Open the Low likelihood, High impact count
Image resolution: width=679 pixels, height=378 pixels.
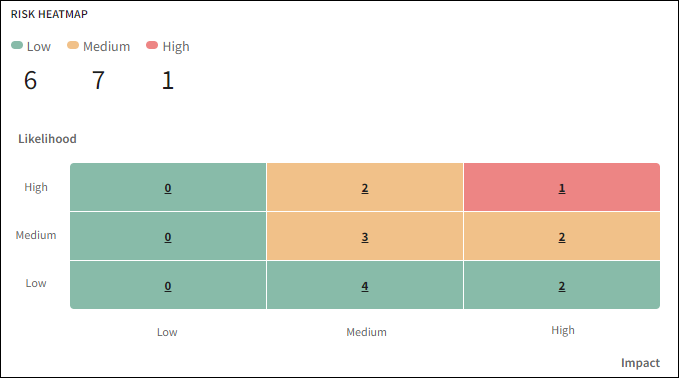pyautogui.click(x=562, y=286)
